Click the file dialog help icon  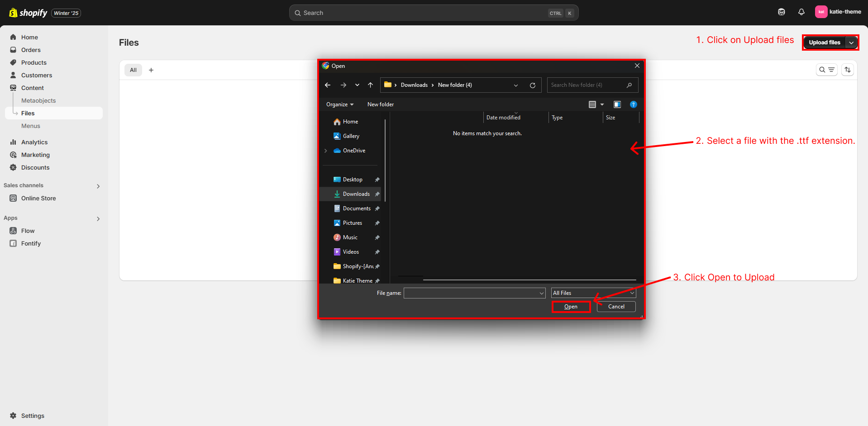(633, 104)
